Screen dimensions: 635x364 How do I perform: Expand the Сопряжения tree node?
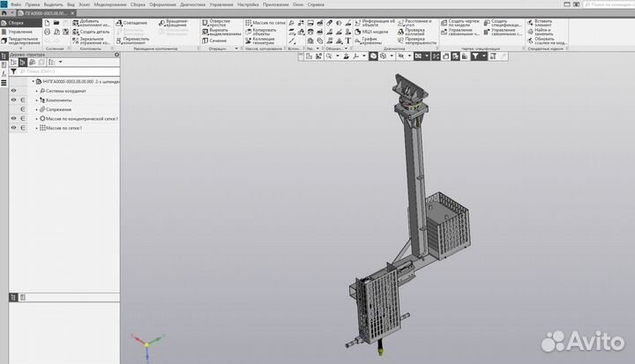37,109
